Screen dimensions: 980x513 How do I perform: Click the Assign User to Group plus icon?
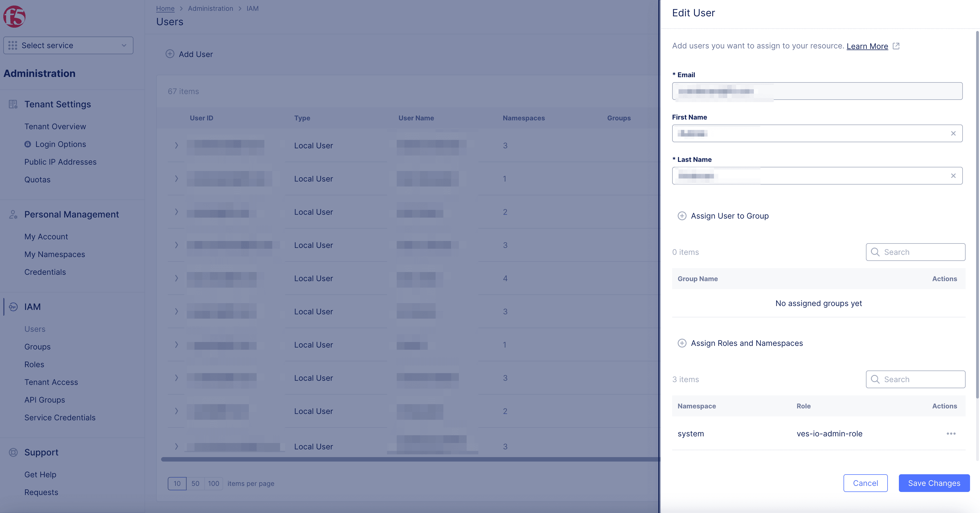click(682, 216)
